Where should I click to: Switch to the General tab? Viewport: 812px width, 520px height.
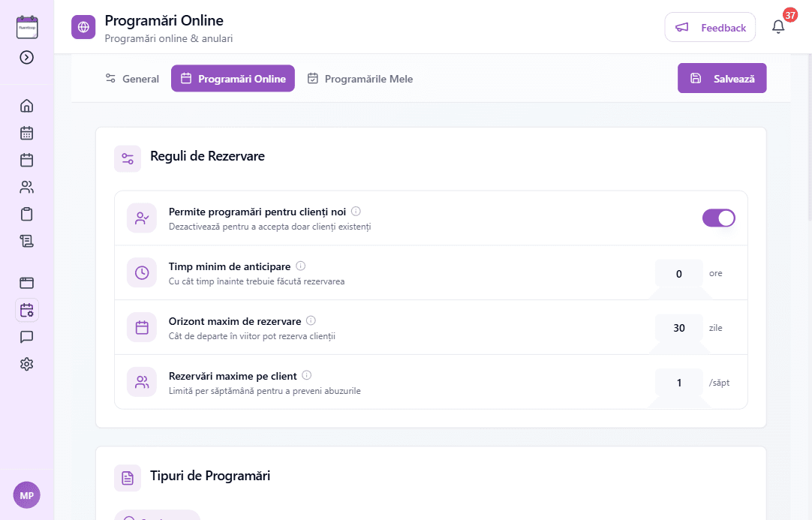(x=132, y=79)
